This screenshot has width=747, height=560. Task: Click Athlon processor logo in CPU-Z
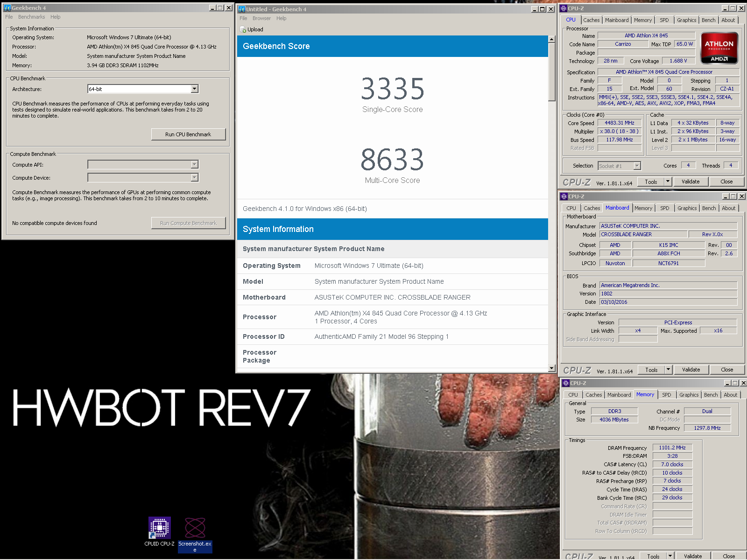pyautogui.click(x=719, y=48)
